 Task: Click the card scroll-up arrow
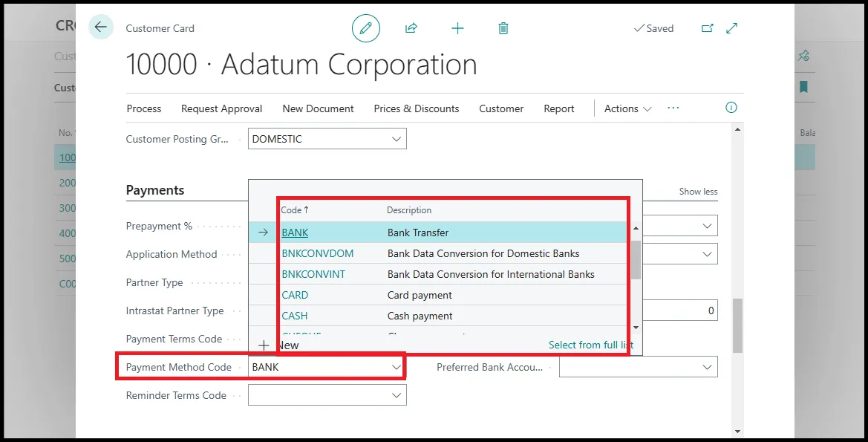[x=737, y=129]
